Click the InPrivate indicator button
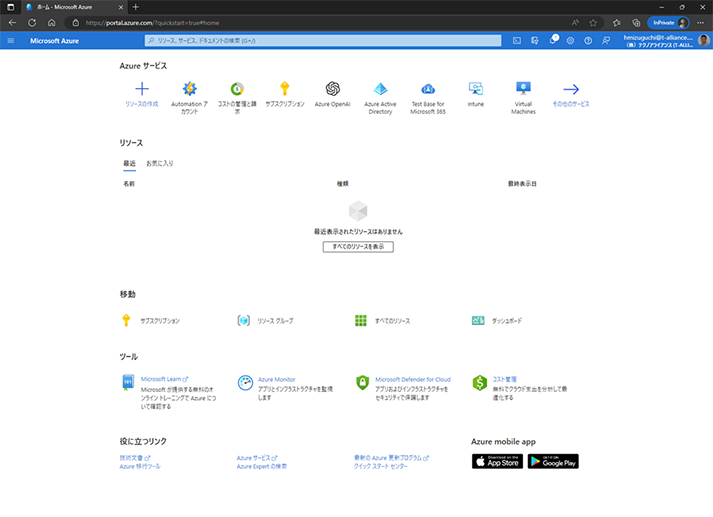This screenshot has height=517, width=713. [668, 23]
